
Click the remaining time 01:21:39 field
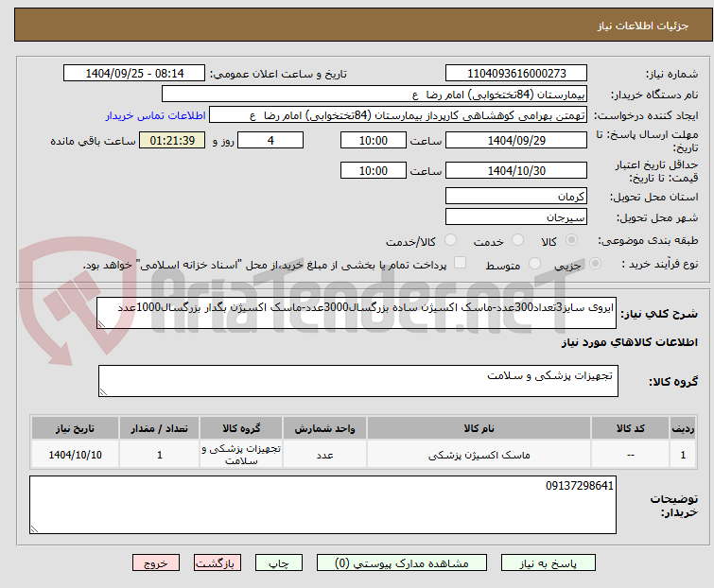(172, 140)
